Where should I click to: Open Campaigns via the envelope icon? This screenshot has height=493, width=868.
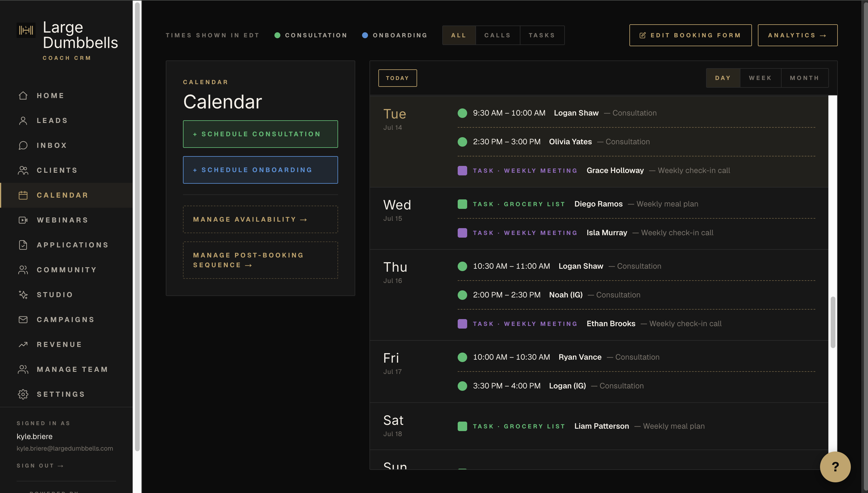[x=23, y=320]
